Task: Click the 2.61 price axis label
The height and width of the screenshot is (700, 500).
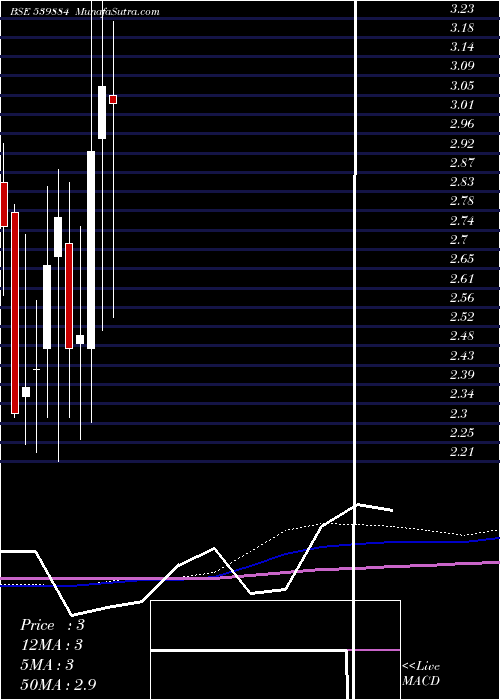Action: [x=462, y=279]
